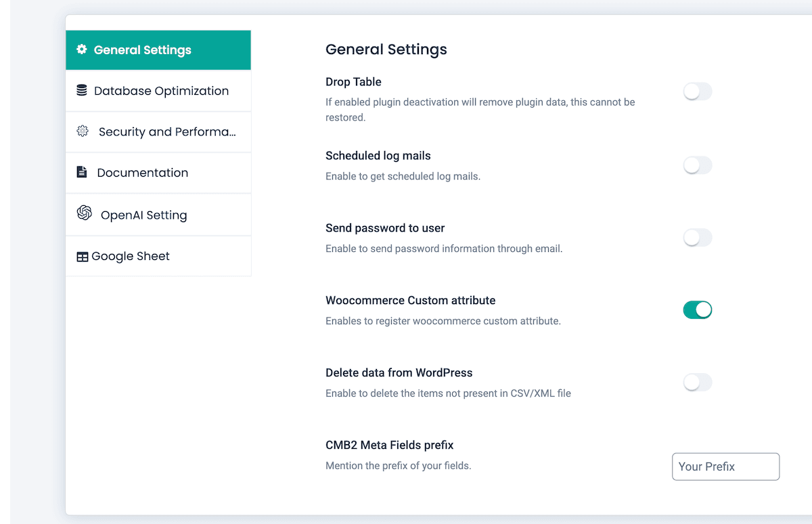The height and width of the screenshot is (524, 812).
Task: Disable Woocommerce Custom attribute toggle
Action: tap(698, 310)
